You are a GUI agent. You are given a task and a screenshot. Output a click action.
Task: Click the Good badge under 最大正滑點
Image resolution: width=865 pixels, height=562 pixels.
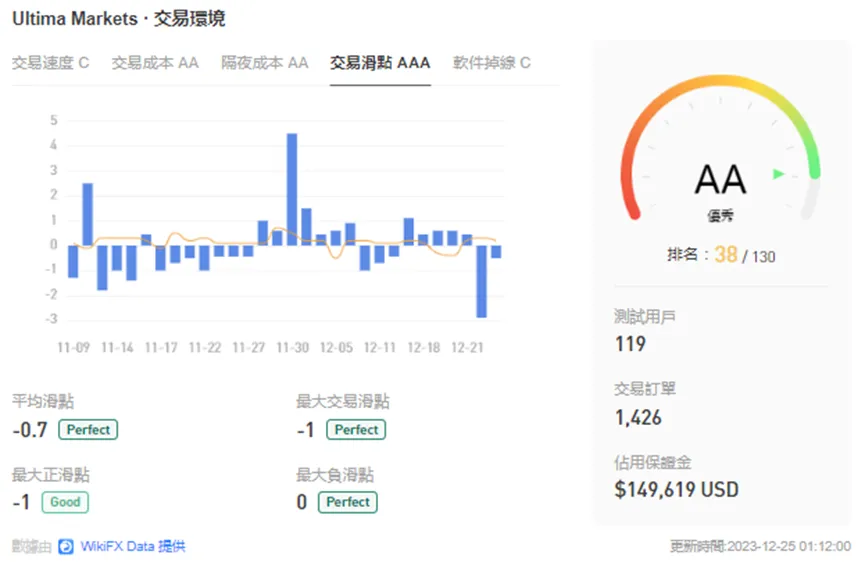pyautogui.click(x=65, y=502)
